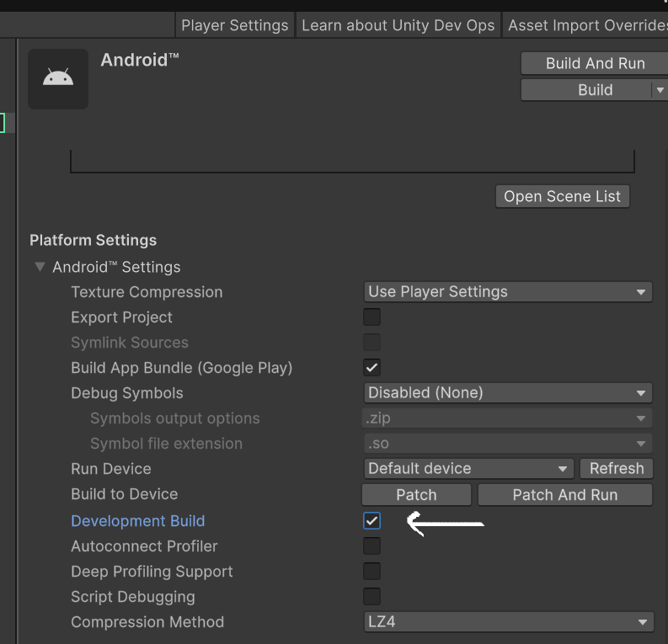Open the Compression Method dropdown
The height and width of the screenshot is (644, 668).
(x=508, y=622)
